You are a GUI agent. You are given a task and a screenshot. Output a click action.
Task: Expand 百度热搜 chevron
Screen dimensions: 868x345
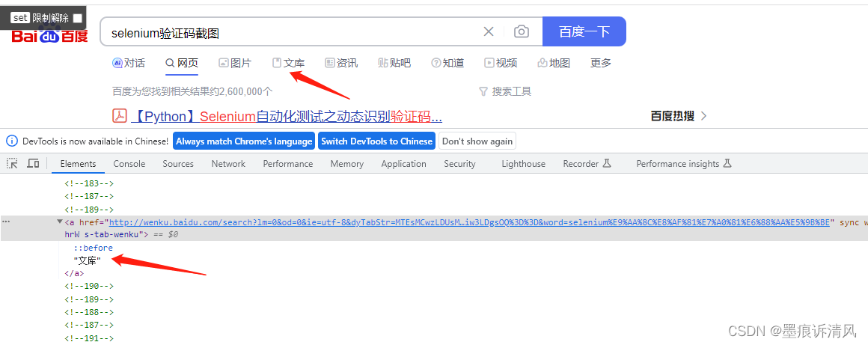click(703, 116)
